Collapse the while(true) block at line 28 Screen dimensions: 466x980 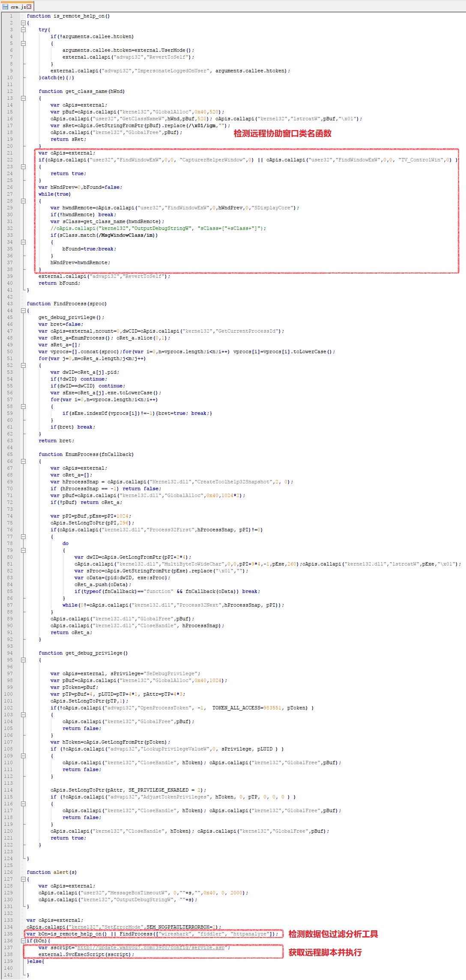23,201
